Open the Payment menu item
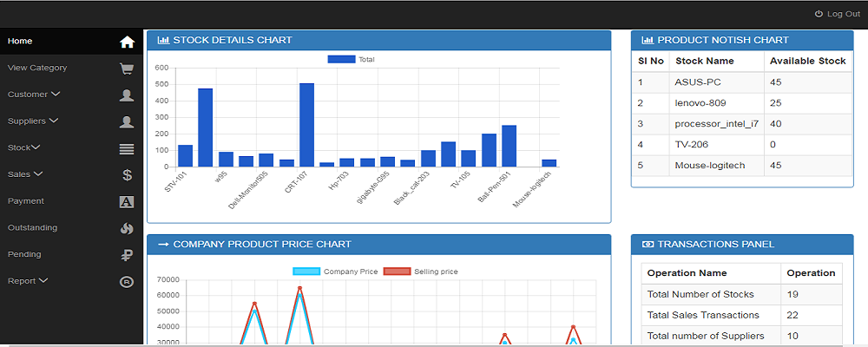The width and height of the screenshot is (868, 347). pyautogui.click(x=26, y=201)
